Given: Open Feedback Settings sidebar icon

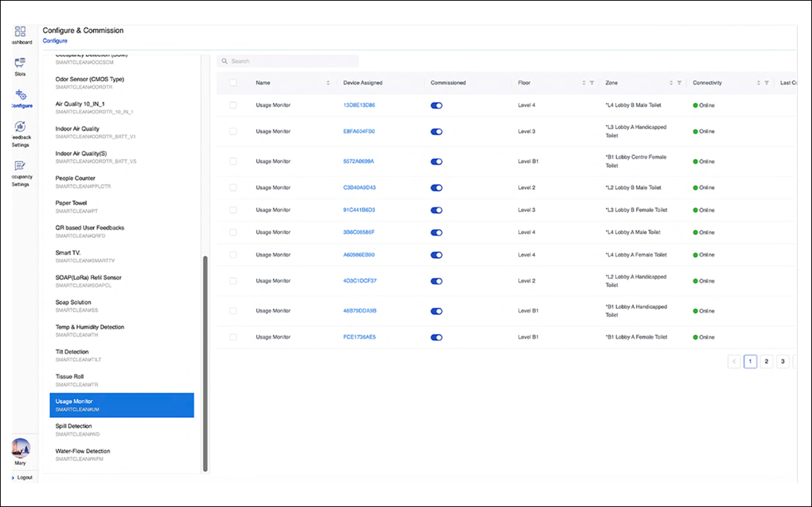Looking at the screenshot, I should pos(20,127).
